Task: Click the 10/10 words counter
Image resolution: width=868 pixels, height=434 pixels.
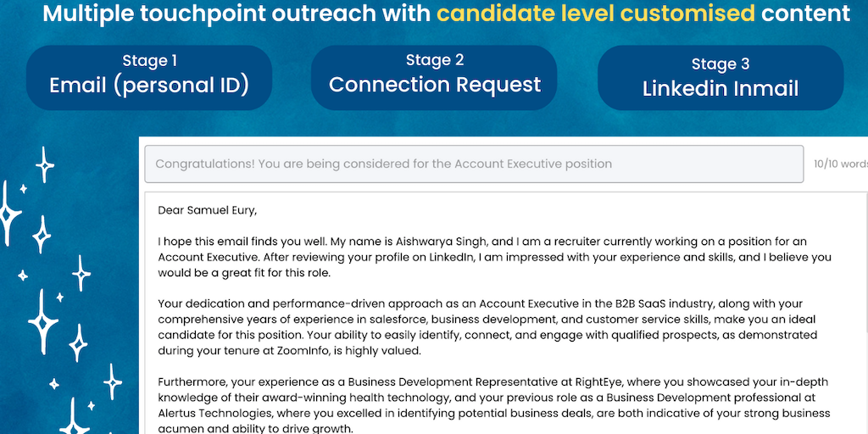Action: click(x=840, y=164)
